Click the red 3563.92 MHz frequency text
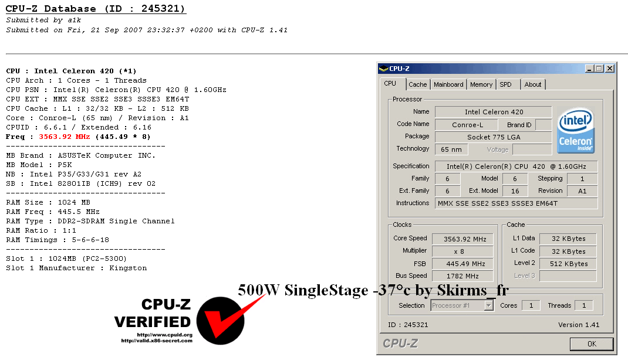628x364 pixels. pyautogui.click(x=64, y=137)
